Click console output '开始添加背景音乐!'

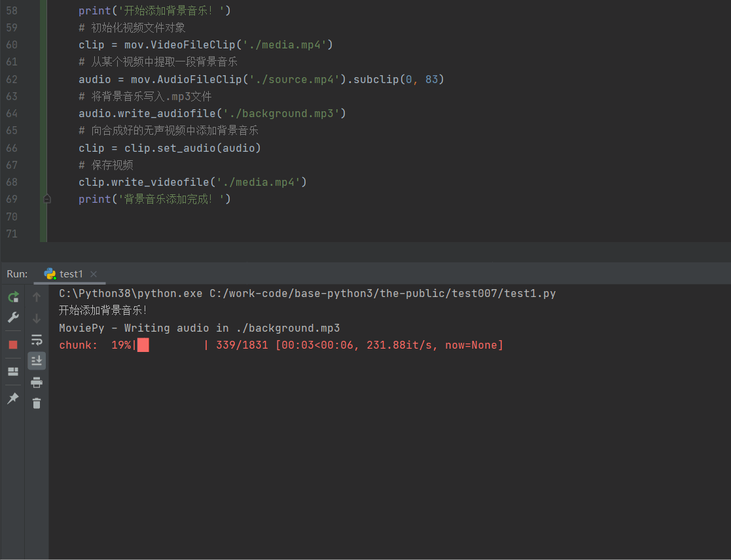coord(103,310)
